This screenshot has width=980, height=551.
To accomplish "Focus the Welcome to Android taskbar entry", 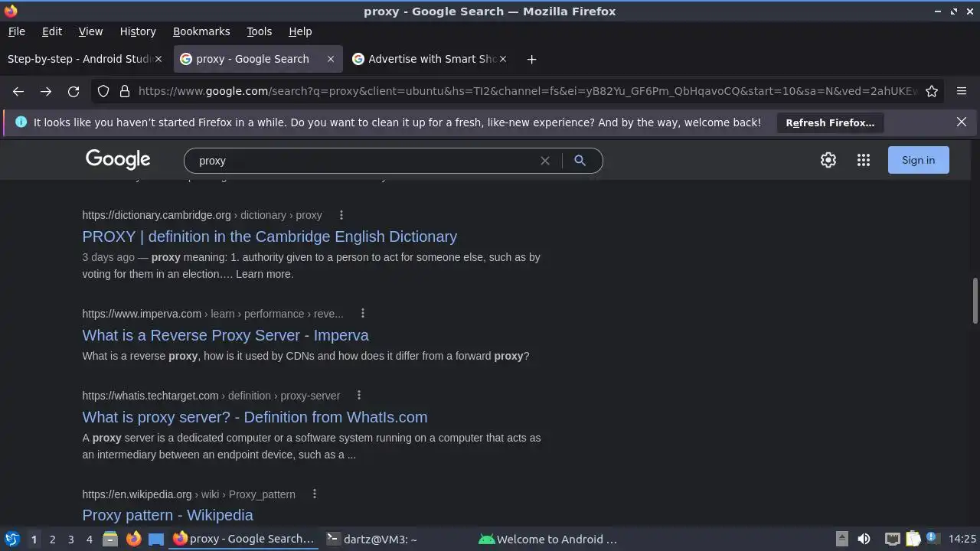I will coord(548,540).
